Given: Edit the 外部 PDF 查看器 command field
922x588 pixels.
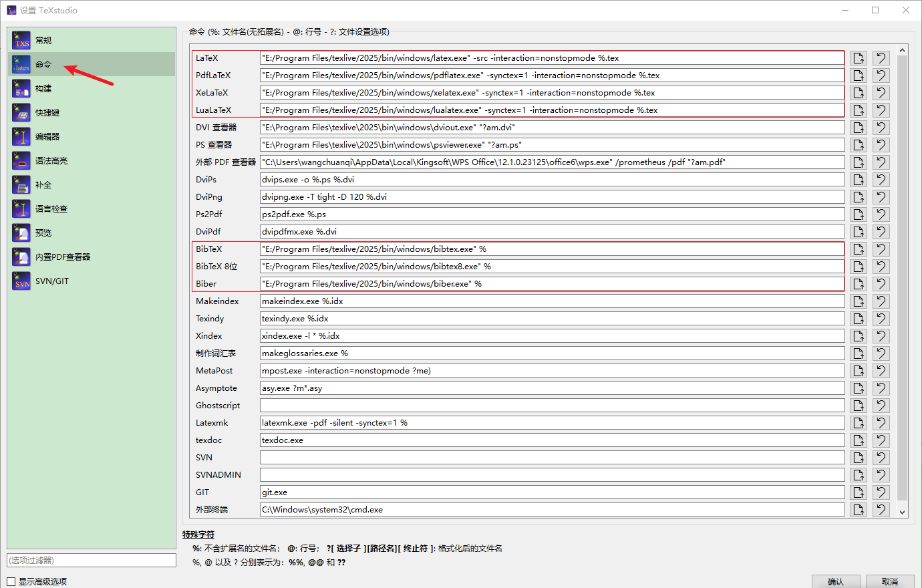Looking at the screenshot, I should tap(552, 162).
